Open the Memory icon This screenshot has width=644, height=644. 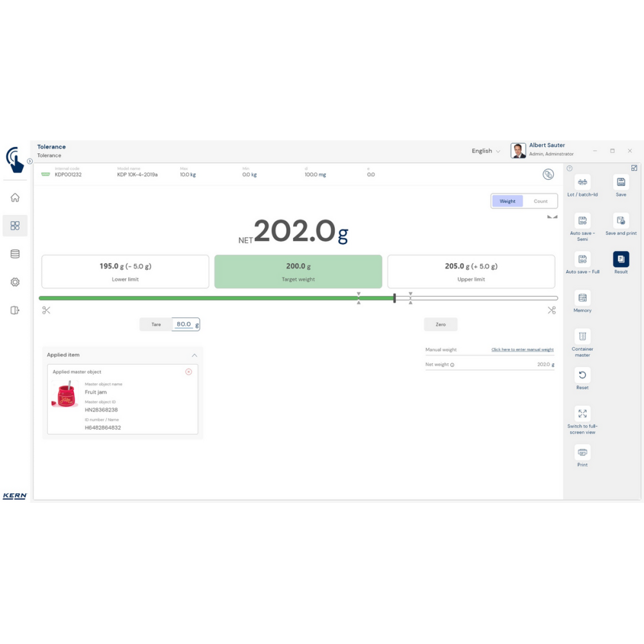click(x=582, y=298)
